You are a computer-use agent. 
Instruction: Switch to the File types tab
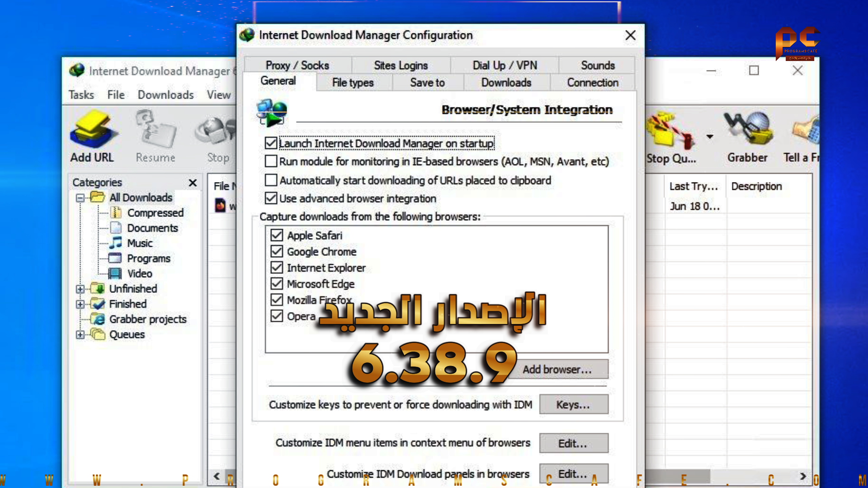[x=353, y=83]
